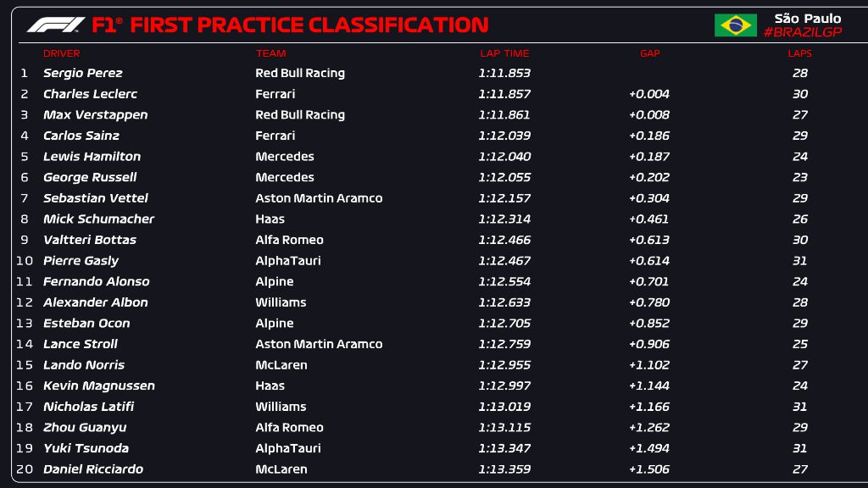The image size is (868, 488).
Task: Click the DRIVER column header
Action: pos(62,53)
